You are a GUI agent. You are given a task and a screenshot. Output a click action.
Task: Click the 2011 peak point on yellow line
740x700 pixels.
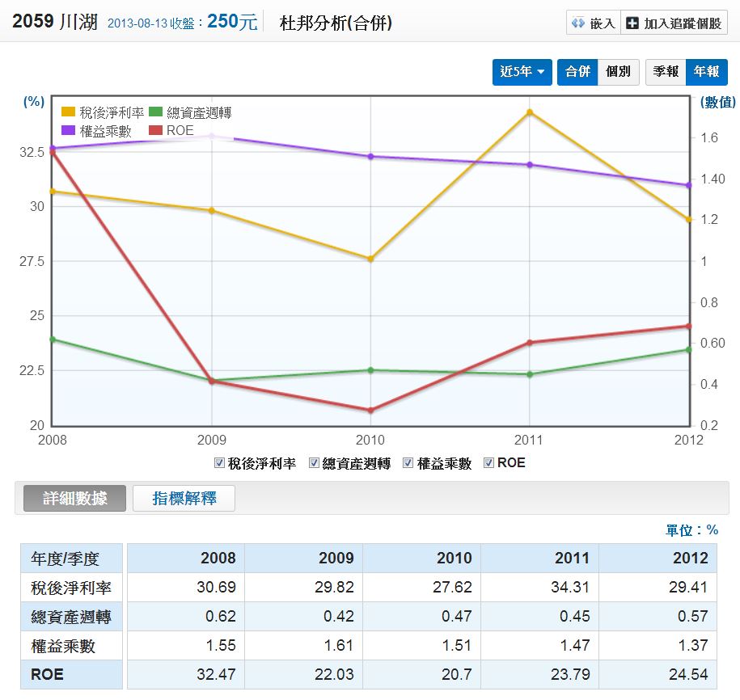tap(530, 112)
